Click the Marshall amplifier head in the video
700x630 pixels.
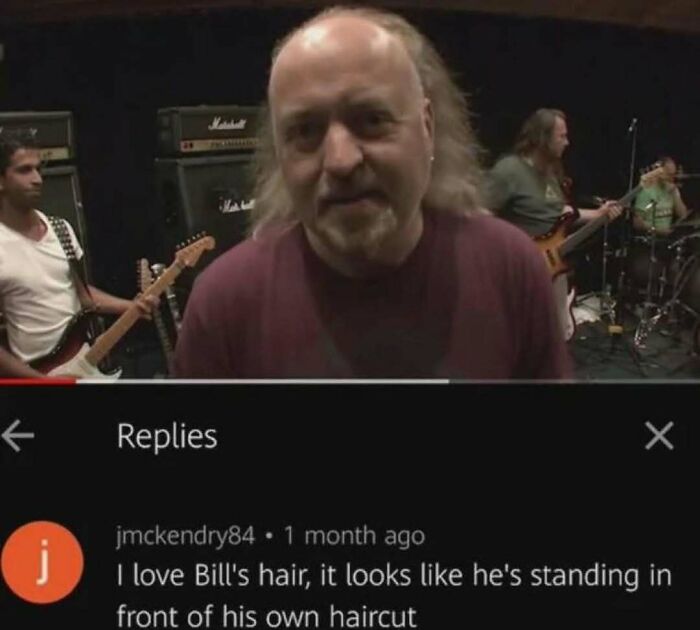(208, 131)
